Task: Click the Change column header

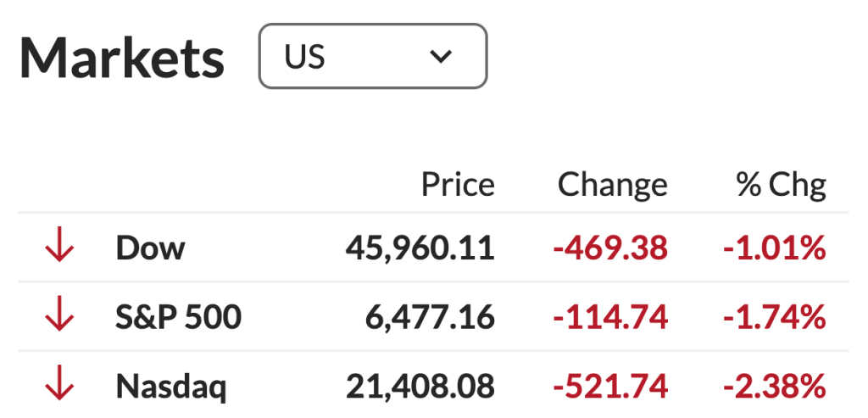Action: coord(612,184)
